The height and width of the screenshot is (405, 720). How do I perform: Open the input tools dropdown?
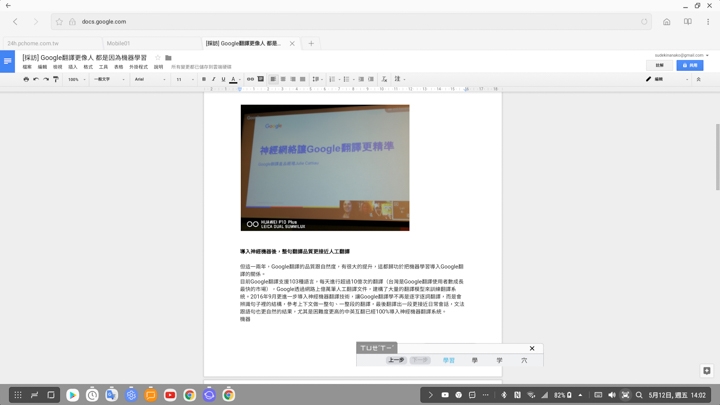(x=399, y=79)
